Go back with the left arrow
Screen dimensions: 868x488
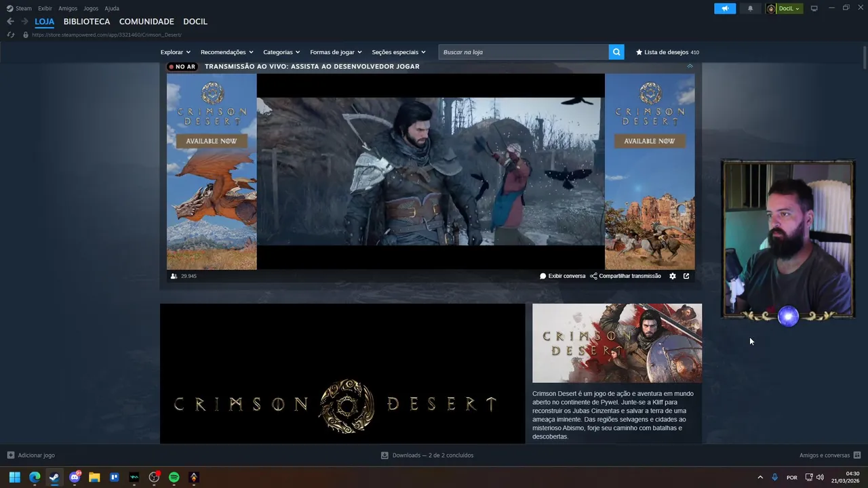tap(10, 22)
